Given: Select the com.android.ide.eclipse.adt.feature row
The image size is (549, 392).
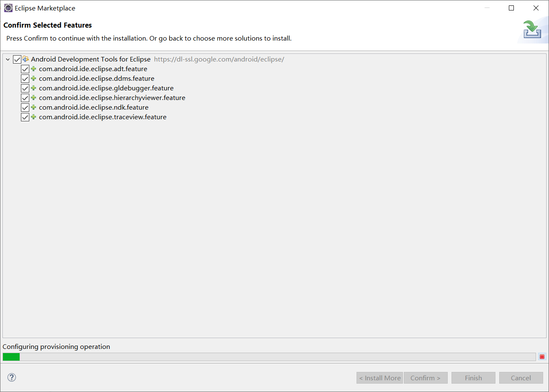Looking at the screenshot, I should [93, 69].
